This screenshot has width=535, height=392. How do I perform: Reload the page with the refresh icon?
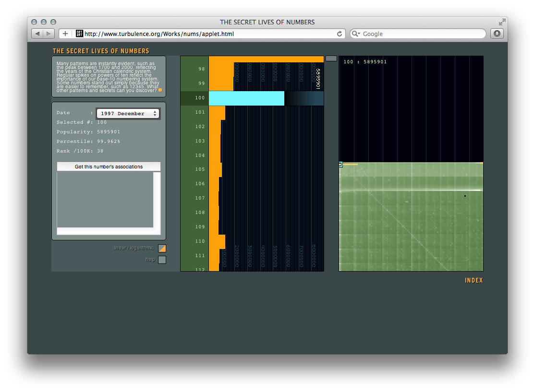click(340, 34)
